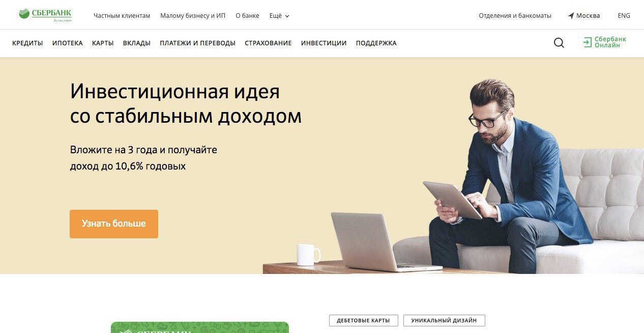Open the Кредиты menu
Viewport: 644px width, 333px height.
coord(27,43)
